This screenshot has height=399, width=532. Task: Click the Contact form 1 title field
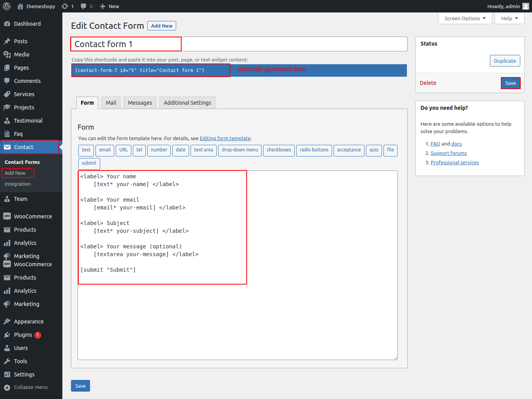tap(239, 44)
